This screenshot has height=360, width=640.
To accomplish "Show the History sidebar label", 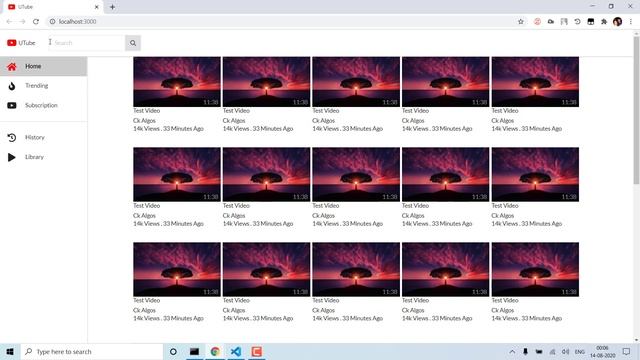I will 35,138.
